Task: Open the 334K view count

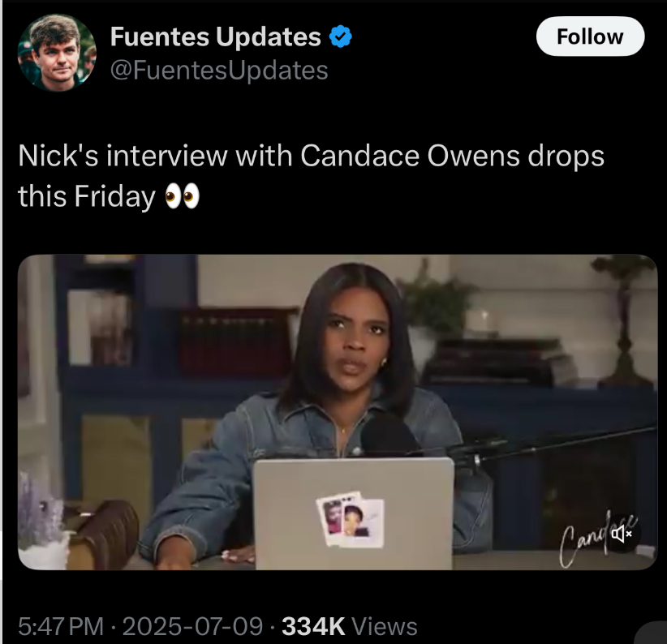Action: click(313, 626)
